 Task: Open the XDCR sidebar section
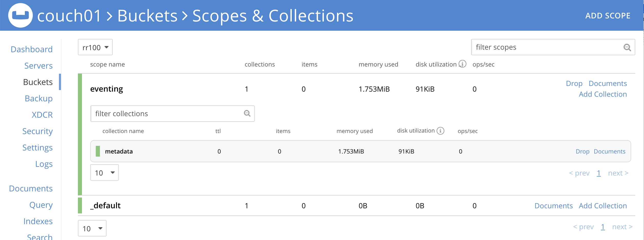[42, 115]
